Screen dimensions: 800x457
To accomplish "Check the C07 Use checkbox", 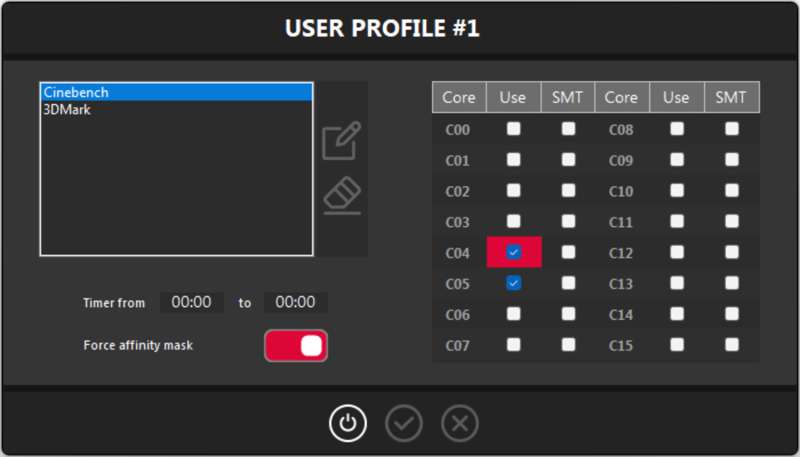I will (513, 345).
